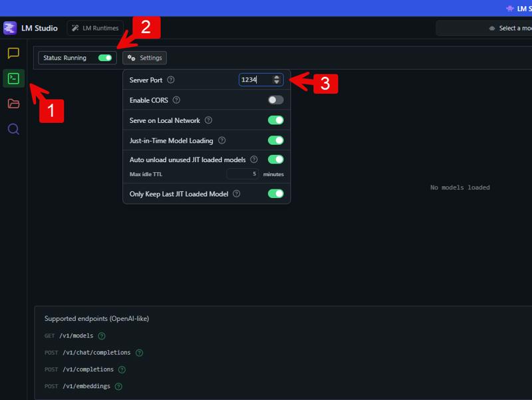
Task: Open the LM Runtimes button
Action: [95, 28]
